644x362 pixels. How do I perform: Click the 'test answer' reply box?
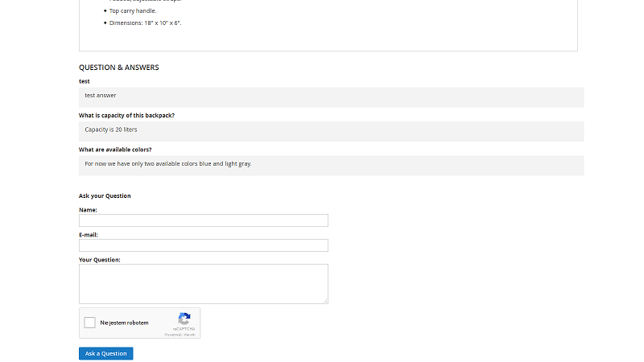pos(101,96)
